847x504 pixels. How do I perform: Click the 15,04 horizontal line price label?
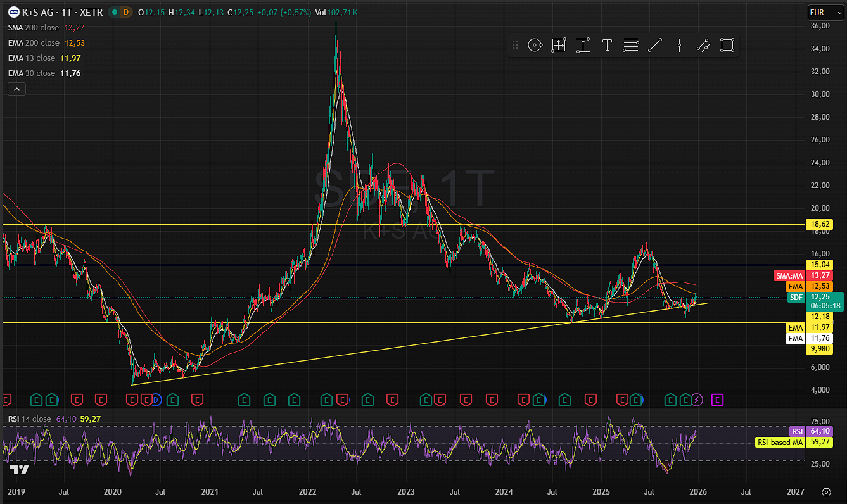[820, 264]
